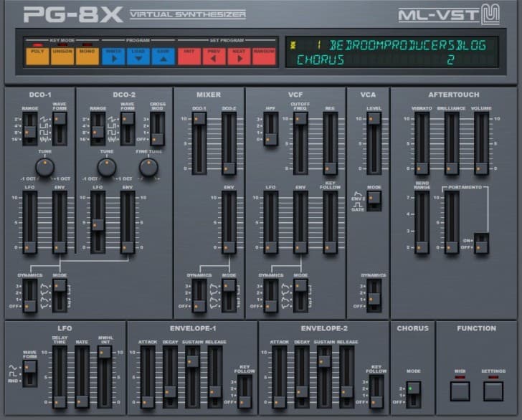Toggle the PORTAMENTO on/off switch
Viewport: 522px width, 420px height.
coord(481,244)
